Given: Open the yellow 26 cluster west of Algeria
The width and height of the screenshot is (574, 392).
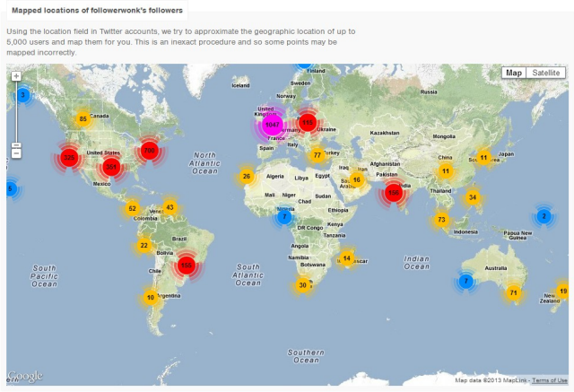Looking at the screenshot, I should pyautogui.click(x=247, y=177).
